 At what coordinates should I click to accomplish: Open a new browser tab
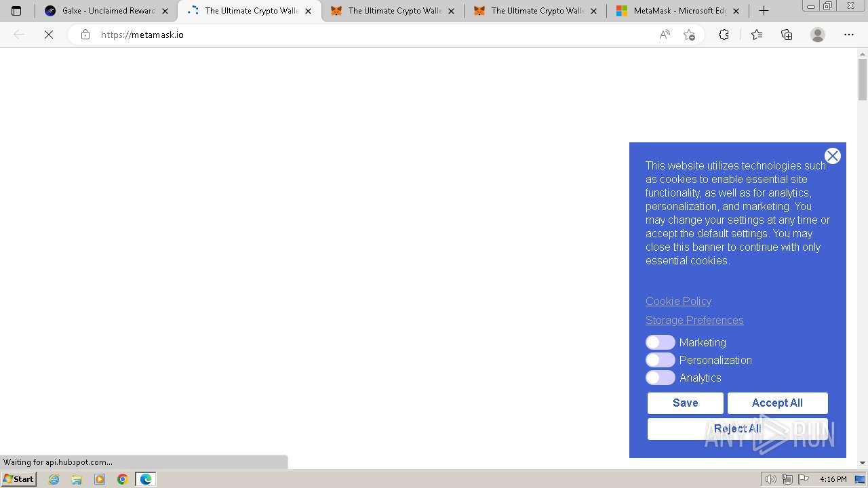[764, 11]
